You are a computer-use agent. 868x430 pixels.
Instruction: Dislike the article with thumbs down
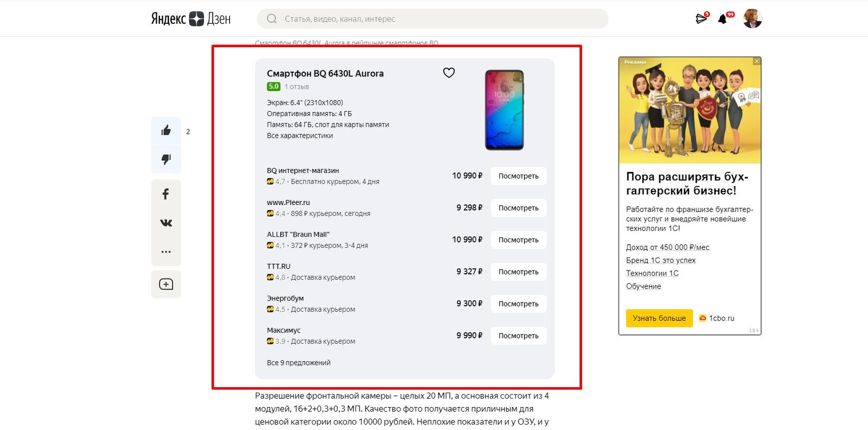[x=166, y=159]
